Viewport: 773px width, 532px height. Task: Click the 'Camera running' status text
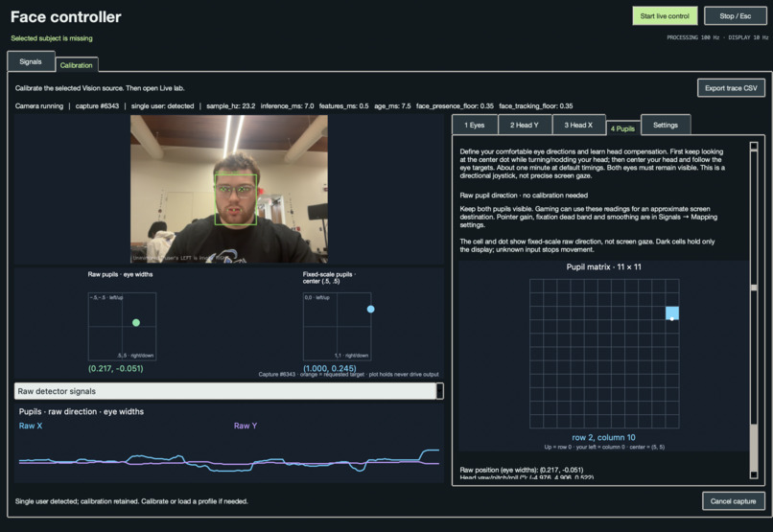click(39, 105)
